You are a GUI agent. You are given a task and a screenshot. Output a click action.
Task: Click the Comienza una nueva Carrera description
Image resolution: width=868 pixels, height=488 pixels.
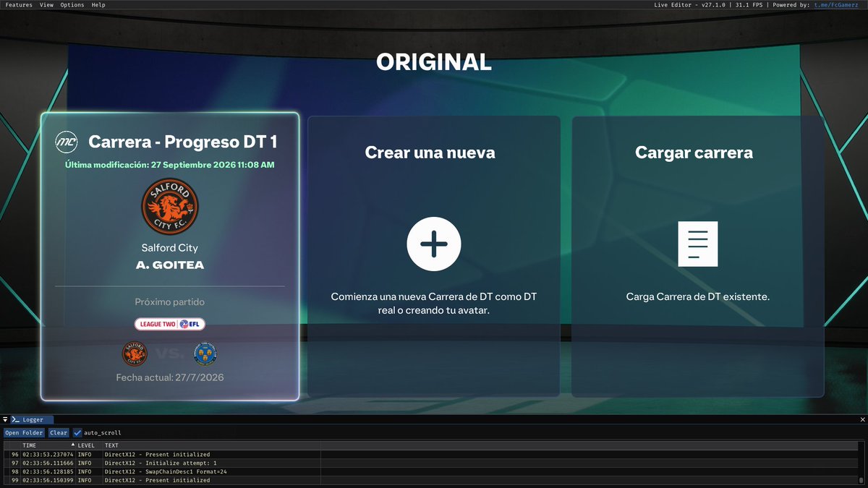pos(434,304)
